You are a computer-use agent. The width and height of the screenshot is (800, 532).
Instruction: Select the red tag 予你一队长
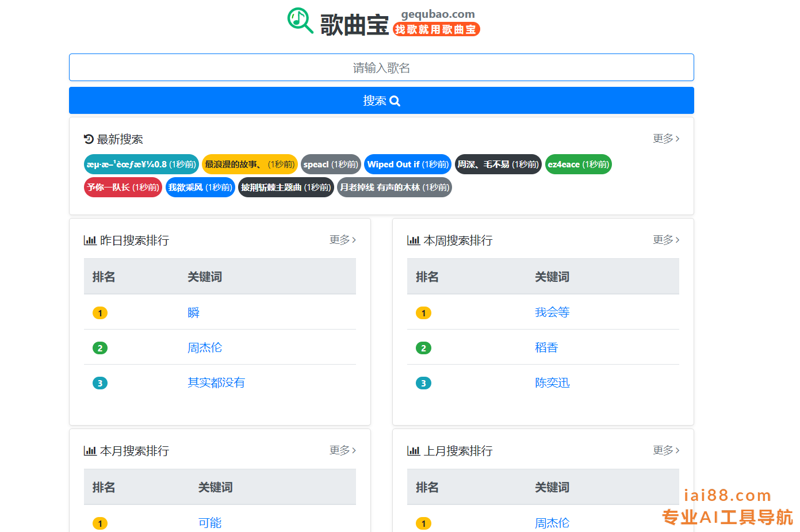[123, 187]
